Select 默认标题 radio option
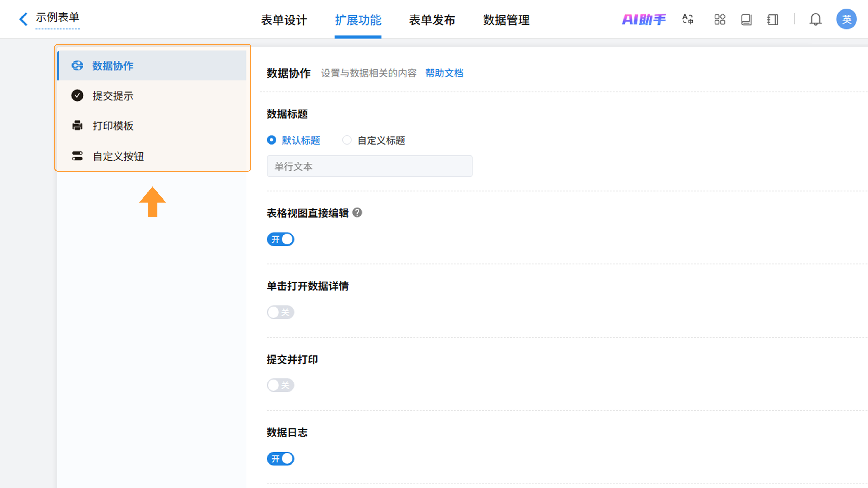 point(271,140)
